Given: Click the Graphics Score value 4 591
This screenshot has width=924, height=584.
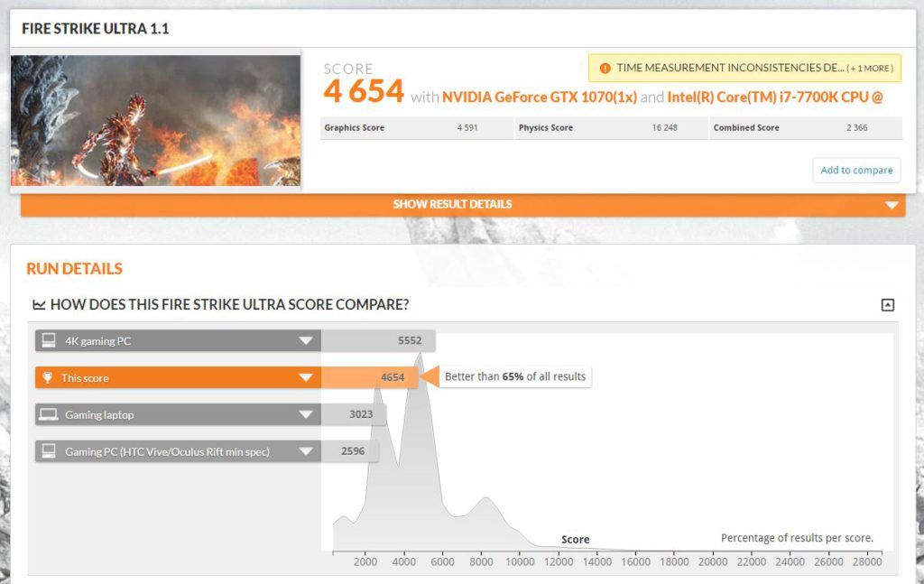Looking at the screenshot, I should (467, 128).
